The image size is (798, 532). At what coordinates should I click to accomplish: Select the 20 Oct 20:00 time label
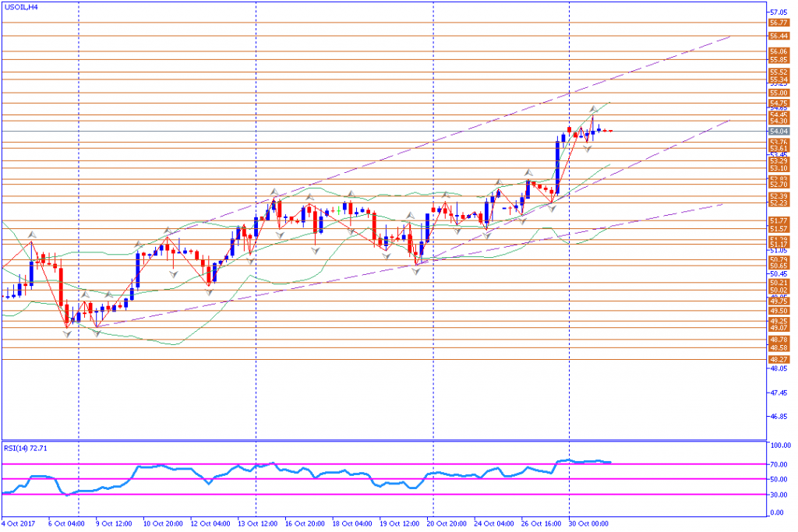point(447,523)
